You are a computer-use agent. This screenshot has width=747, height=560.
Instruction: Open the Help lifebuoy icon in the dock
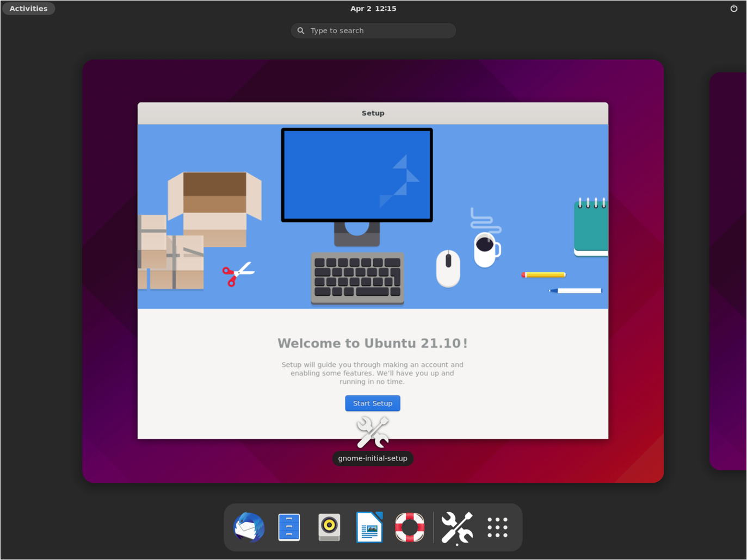(410, 527)
